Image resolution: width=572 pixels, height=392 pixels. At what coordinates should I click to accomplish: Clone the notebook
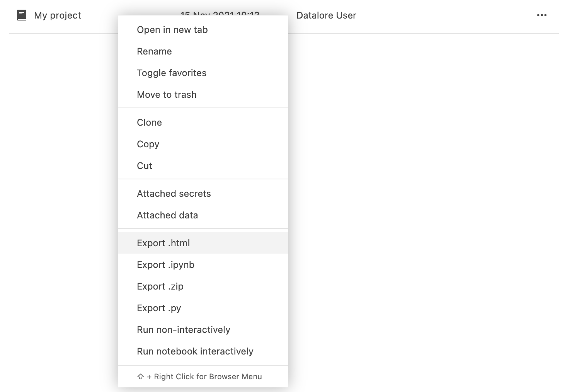[149, 122]
